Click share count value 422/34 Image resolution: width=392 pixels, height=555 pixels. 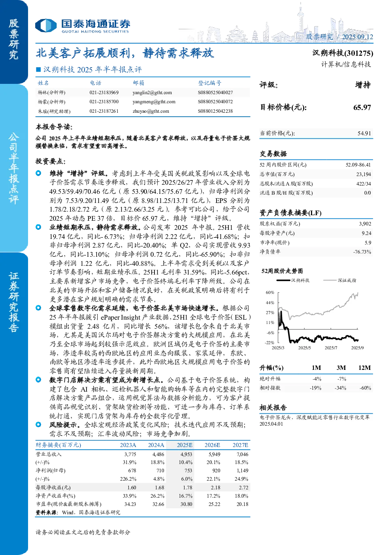tap(364, 184)
